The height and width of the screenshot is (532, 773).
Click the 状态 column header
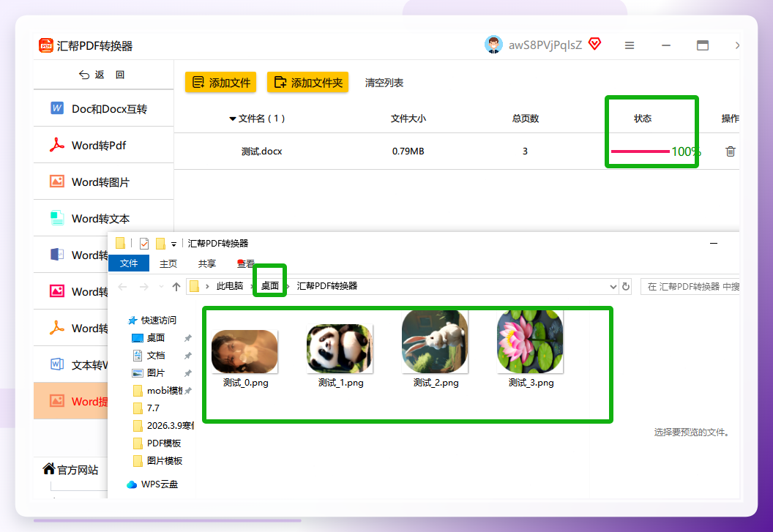(643, 119)
